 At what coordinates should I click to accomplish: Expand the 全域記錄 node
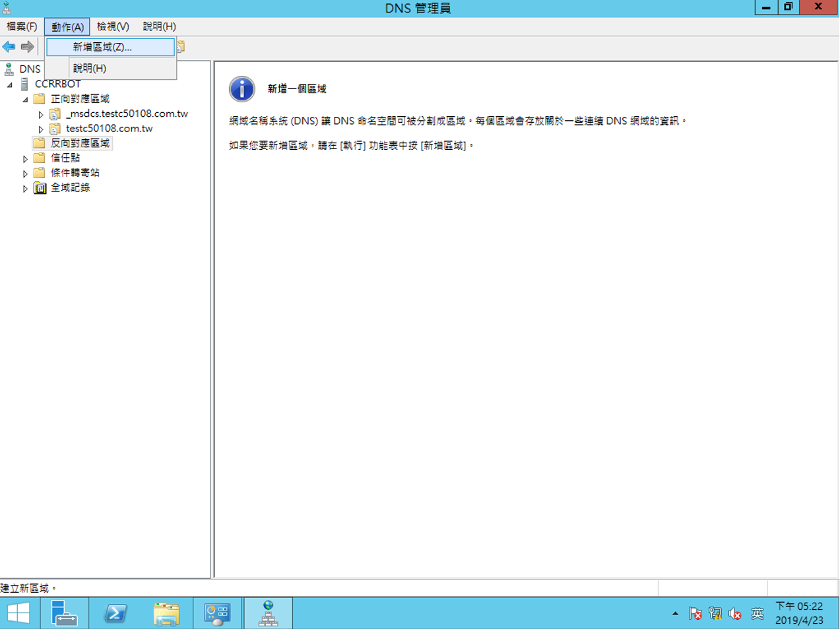click(25, 189)
